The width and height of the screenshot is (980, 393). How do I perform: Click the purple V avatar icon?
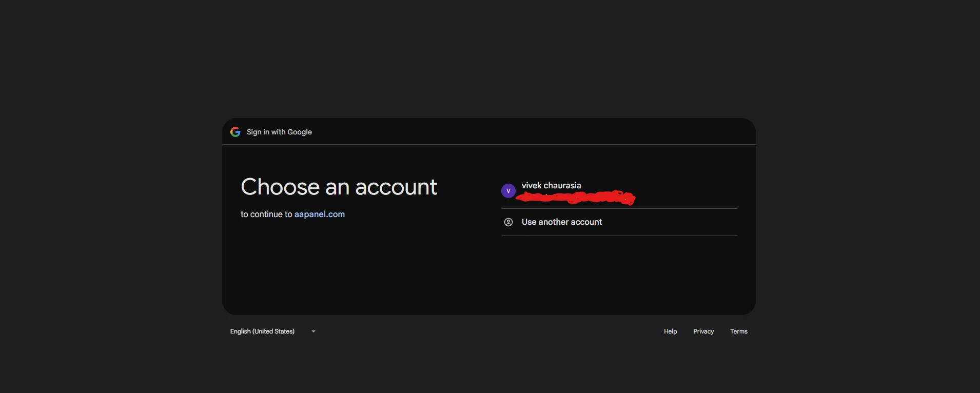click(508, 191)
